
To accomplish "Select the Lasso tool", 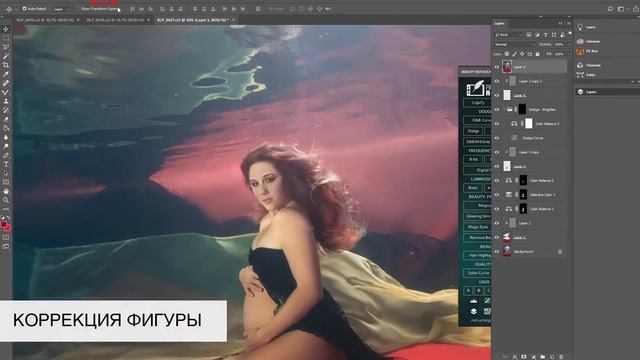I will point(6,47).
